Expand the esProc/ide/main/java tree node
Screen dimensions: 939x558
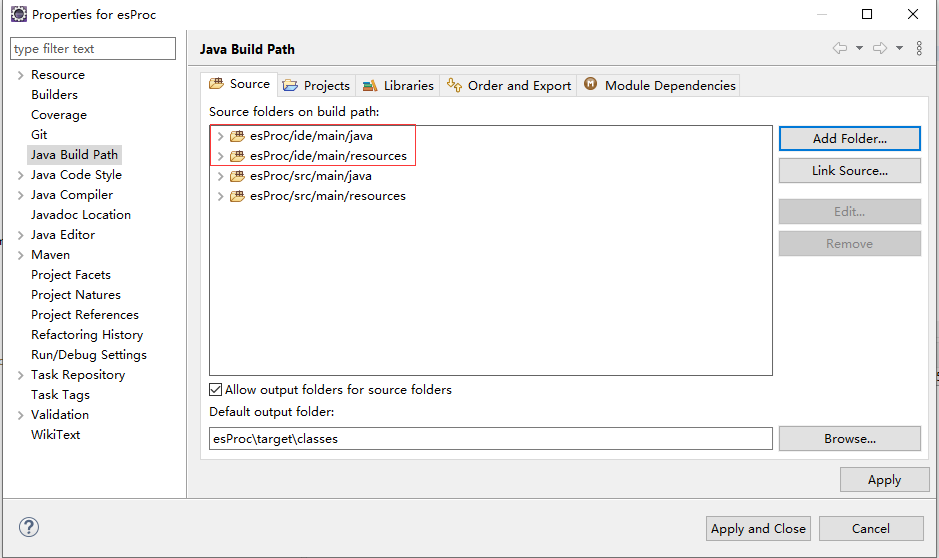tap(220, 136)
